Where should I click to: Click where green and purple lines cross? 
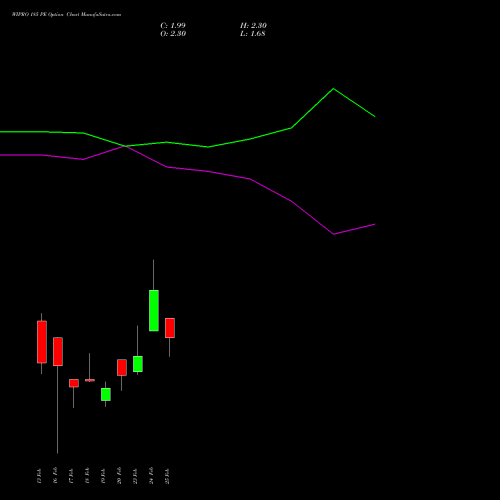coord(126,146)
